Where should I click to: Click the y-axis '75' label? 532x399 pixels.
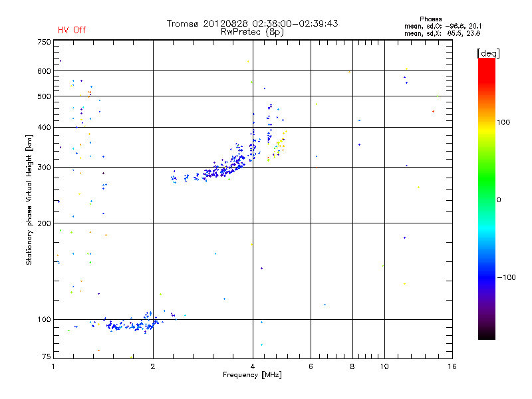[x=47, y=356]
